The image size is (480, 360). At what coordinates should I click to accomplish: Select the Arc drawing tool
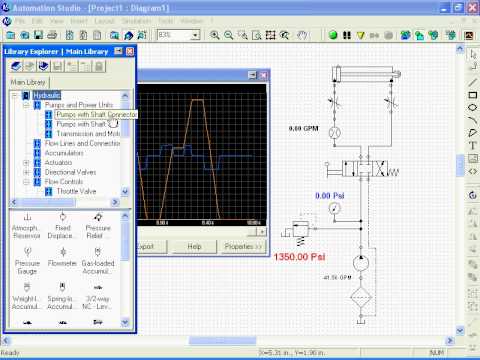[473, 120]
